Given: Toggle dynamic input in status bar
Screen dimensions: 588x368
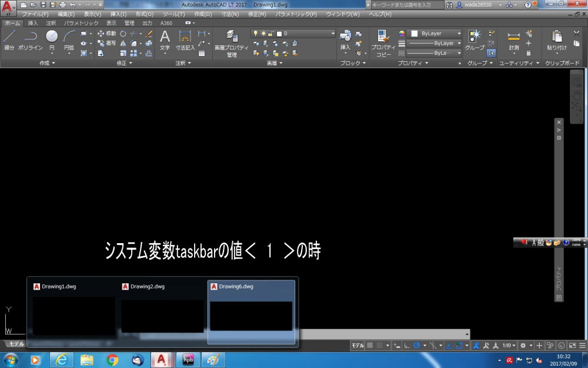Looking at the screenshot, I should click(x=397, y=345).
